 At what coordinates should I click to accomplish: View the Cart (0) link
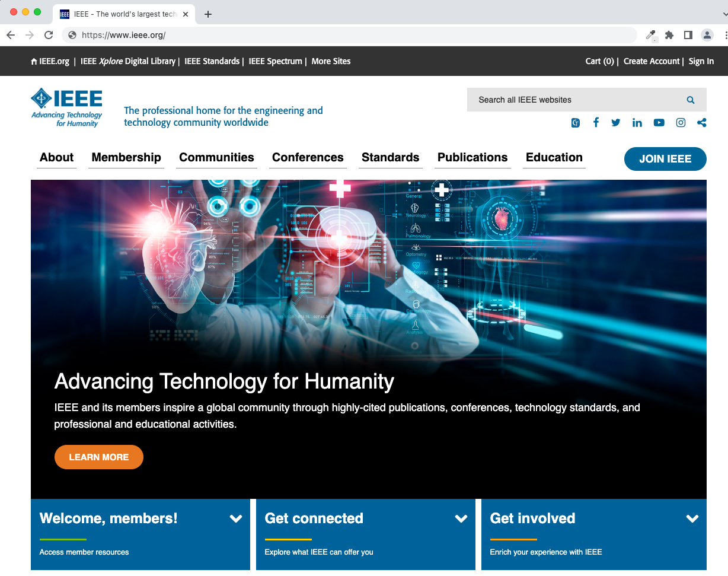[600, 61]
